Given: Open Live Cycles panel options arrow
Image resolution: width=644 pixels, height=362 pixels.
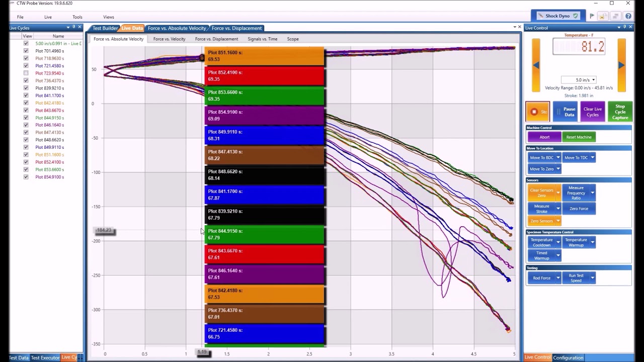Looking at the screenshot, I should point(68,27).
